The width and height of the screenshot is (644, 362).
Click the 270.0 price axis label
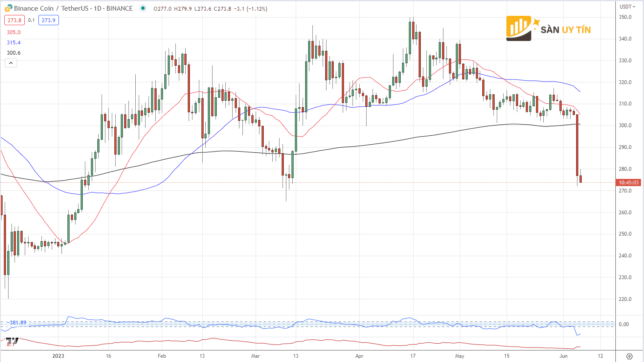[x=625, y=191]
